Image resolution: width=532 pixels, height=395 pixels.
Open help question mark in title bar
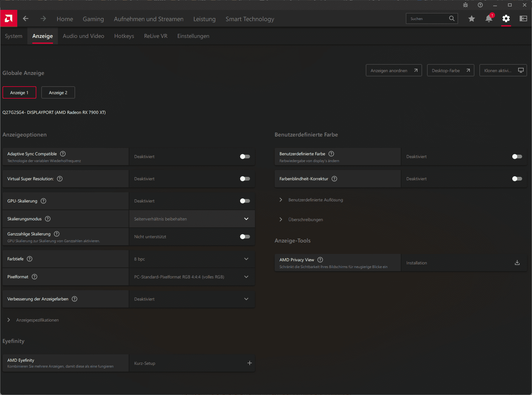pyautogui.click(x=480, y=5)
